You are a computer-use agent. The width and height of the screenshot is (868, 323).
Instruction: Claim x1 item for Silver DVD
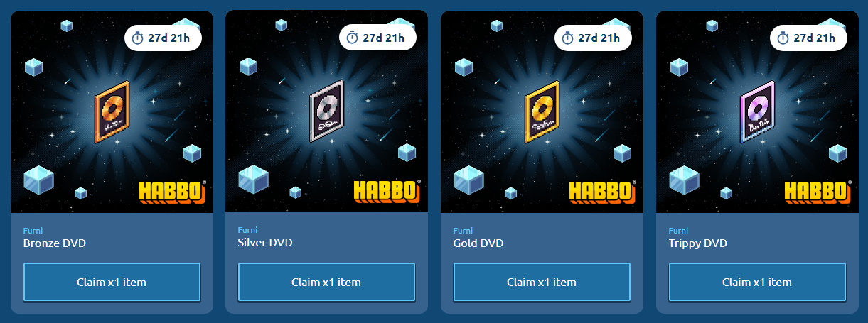click(326, 282)
